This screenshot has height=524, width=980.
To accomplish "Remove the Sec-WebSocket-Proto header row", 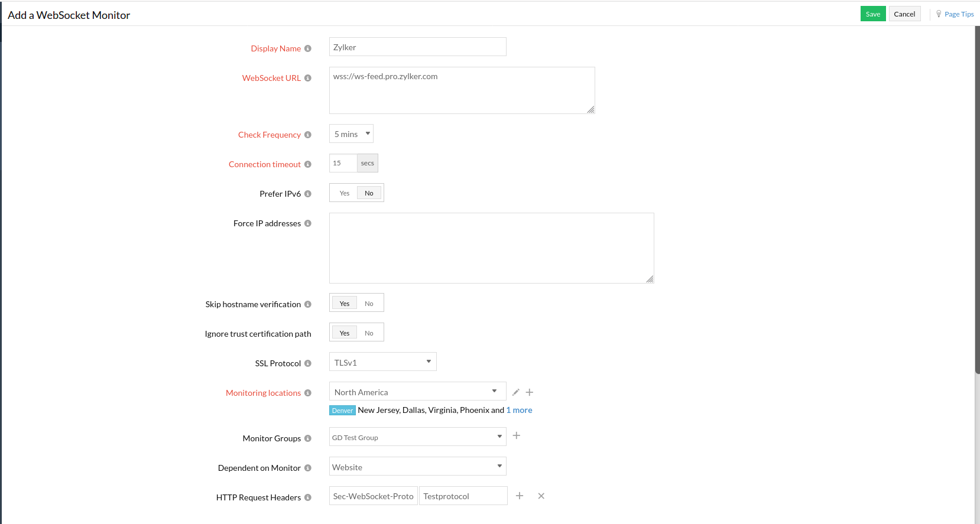I will (541, 496).
